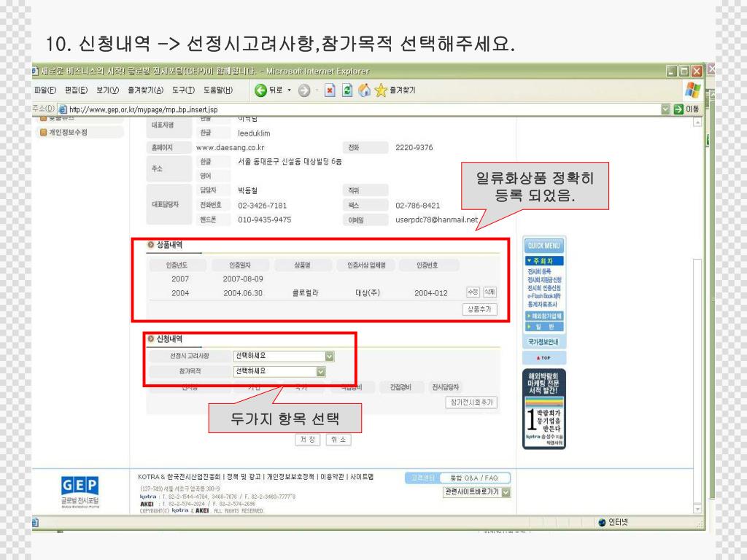Expand the 주최자 quick menu section
Screen dimensions: 747x560
click(544, 261)
